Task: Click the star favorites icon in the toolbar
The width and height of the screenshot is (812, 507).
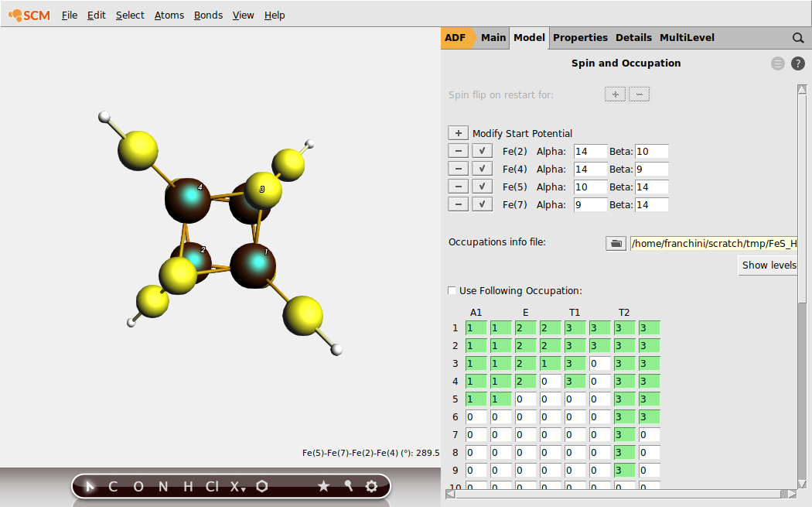Action: (324, 486)
